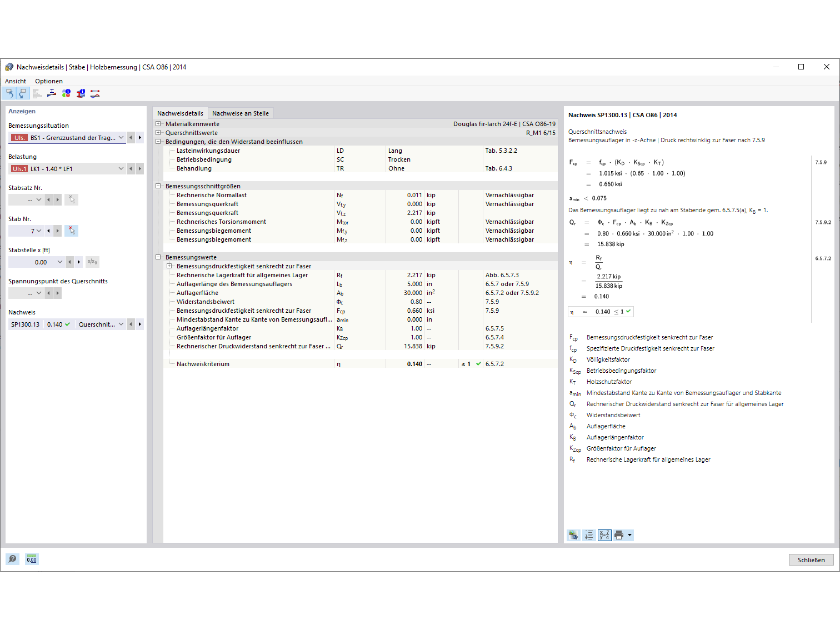Open the Ansicht menu

pos(16,81)
